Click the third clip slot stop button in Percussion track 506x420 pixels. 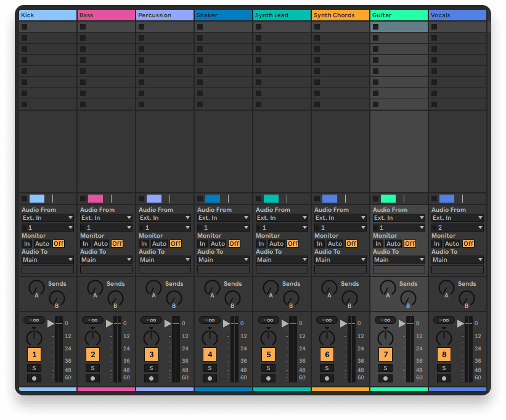pyautogui.click(x=141, y=49)
